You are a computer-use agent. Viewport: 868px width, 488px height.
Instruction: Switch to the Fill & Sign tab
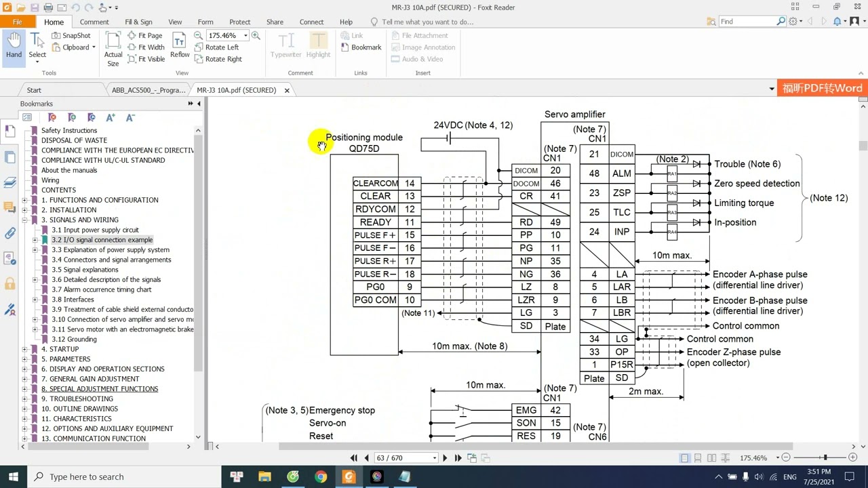tap(139, 22)
